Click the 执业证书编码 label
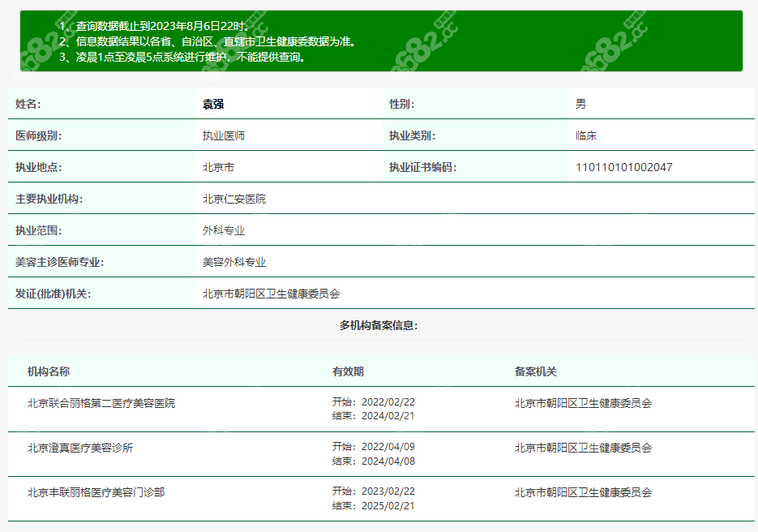 (x=423, y=167)
